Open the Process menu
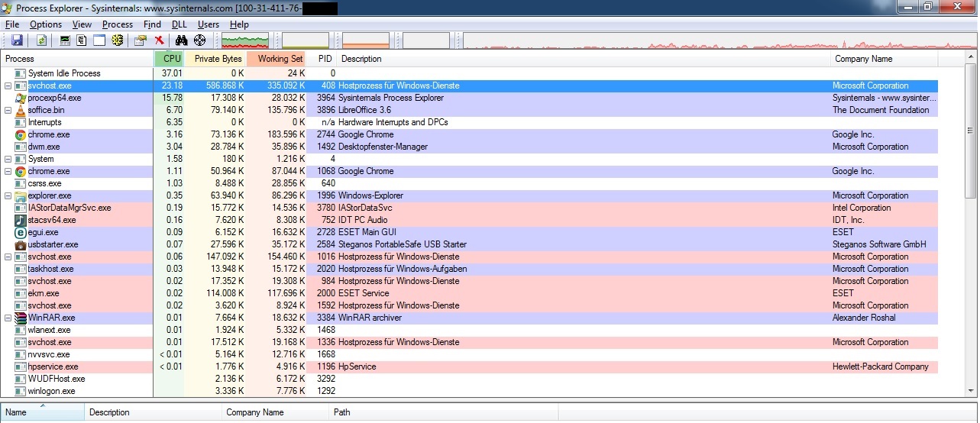The height and width of the screenshot is (423, 980). (118, 24)
